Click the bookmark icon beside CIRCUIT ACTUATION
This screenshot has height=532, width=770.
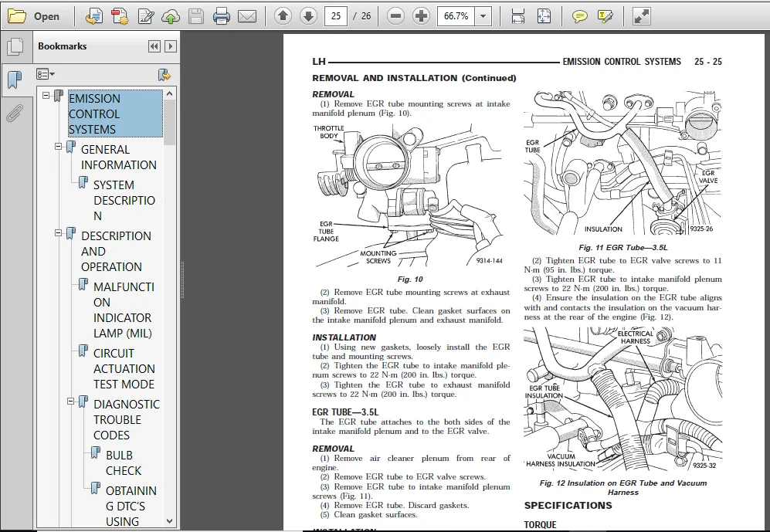coord(83,351)
